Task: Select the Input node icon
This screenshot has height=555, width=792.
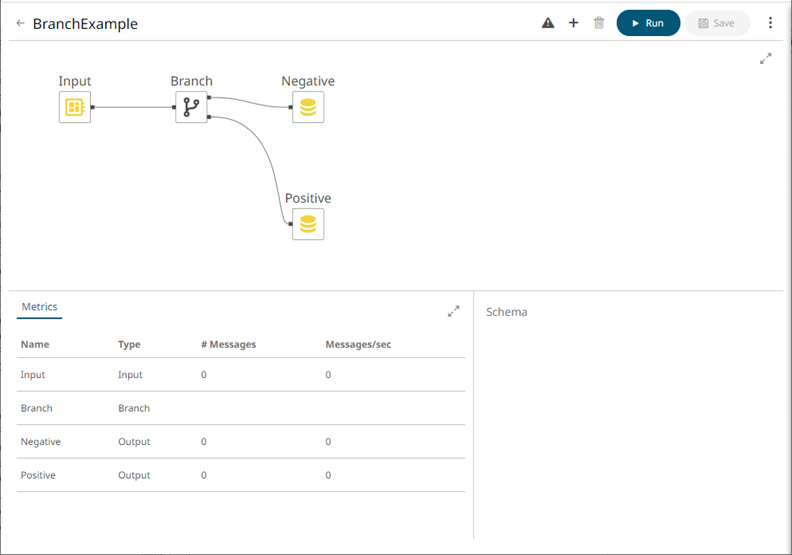Action: pos(75,107)
